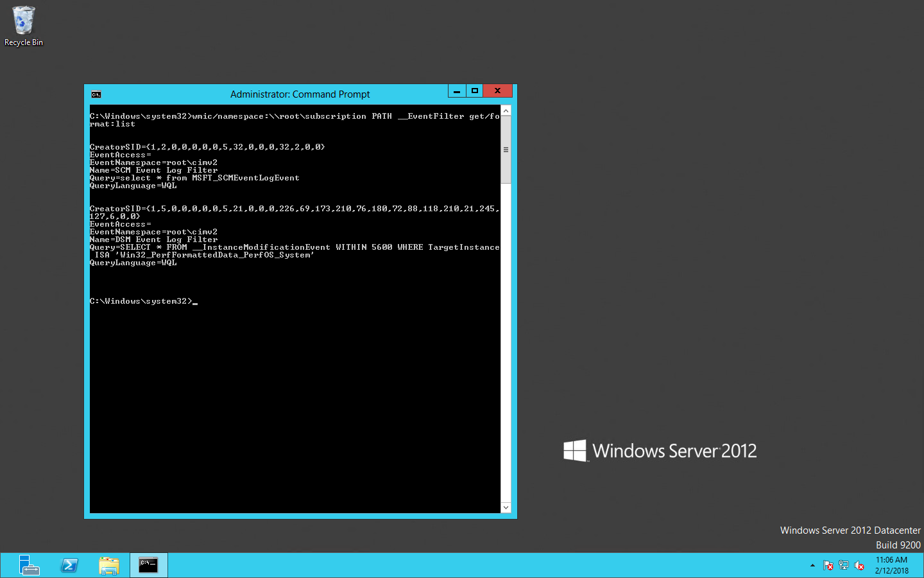The width and height of the screenshot is (924, 578).
Task: Click the 'Name=DSM Event Log Filter' line
Action: (154, 240)
